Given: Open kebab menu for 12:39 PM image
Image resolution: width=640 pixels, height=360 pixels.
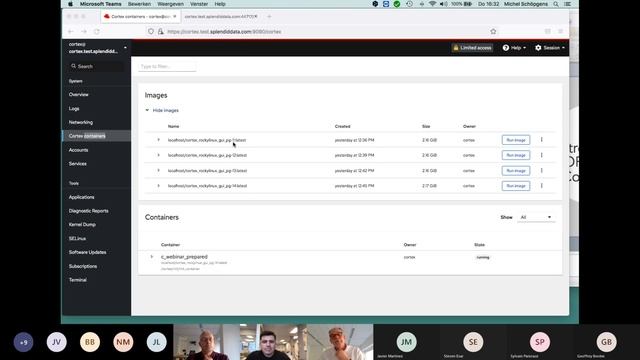Looking at the screenshot, I should click(x=542, y=155).
